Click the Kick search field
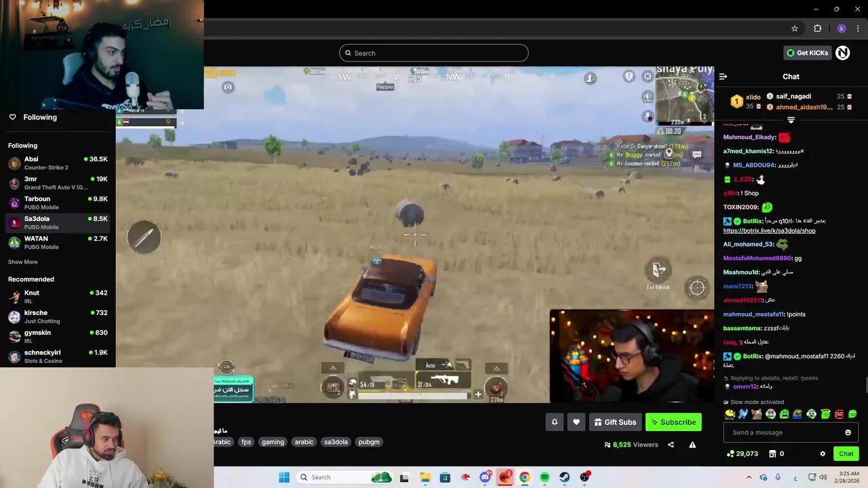 tap(434, 53)
